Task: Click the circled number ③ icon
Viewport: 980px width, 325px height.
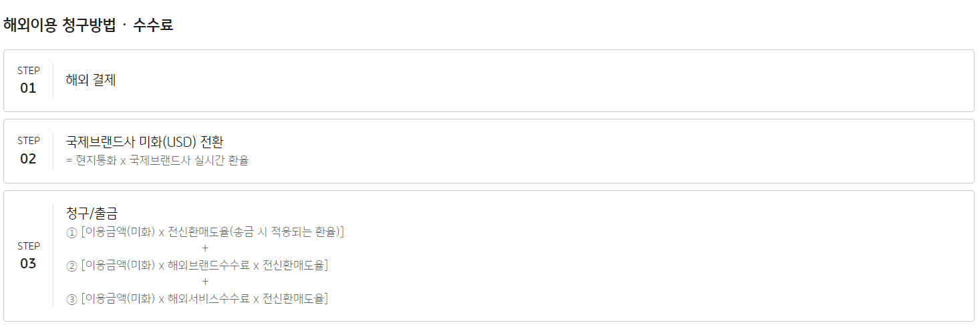Action: 72,299
